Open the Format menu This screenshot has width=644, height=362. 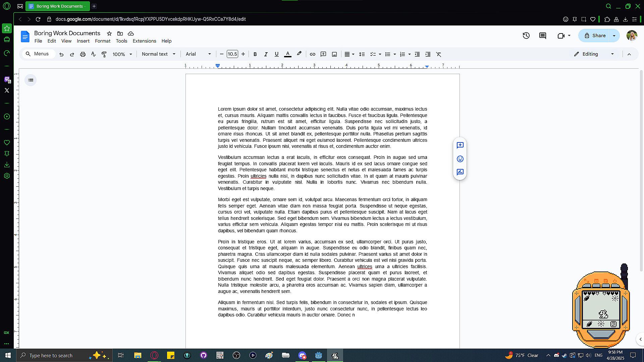(102, 41)
